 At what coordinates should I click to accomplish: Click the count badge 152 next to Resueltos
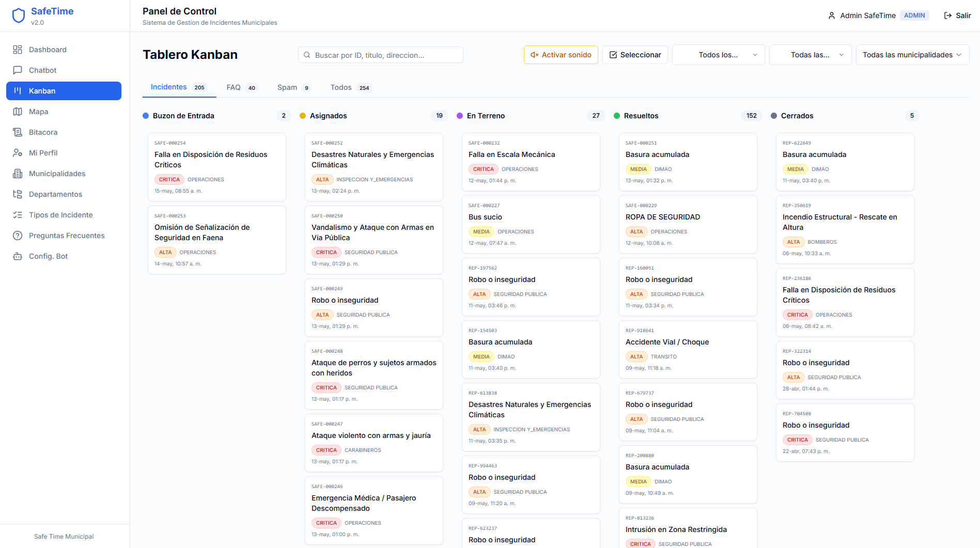point(752,116)
